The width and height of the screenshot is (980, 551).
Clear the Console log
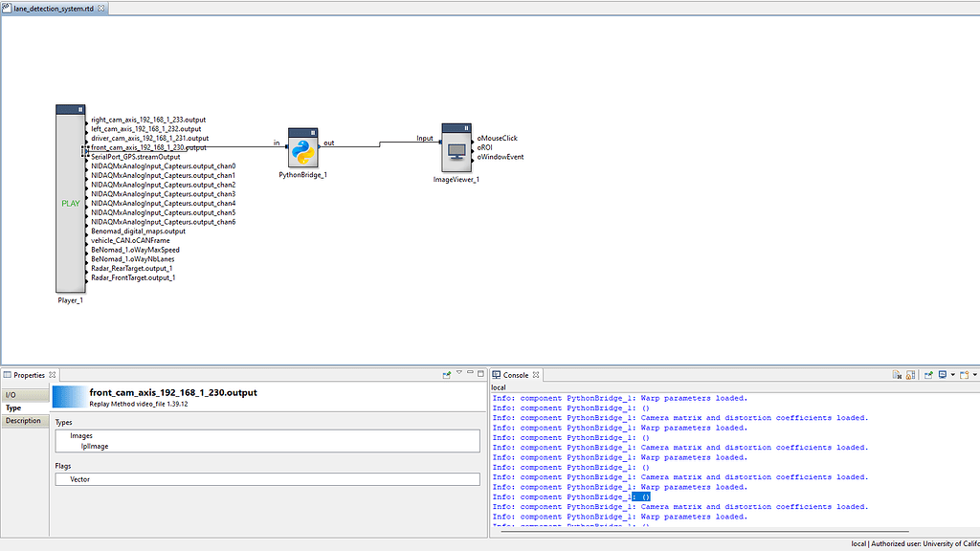[897, 374]
